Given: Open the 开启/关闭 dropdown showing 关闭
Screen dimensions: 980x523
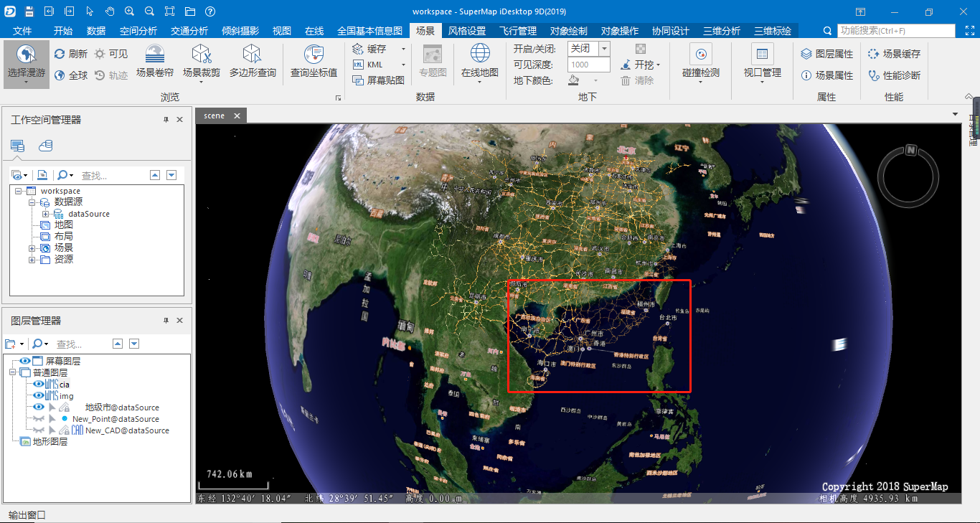Looking at the screenshot, I should (x=604, y=48).
